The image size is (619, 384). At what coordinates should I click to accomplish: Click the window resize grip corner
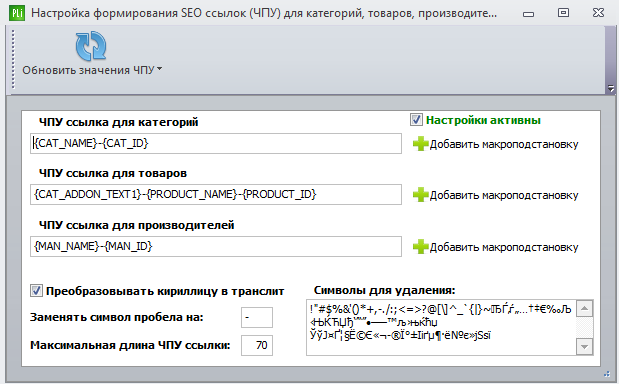pos(607,373)
